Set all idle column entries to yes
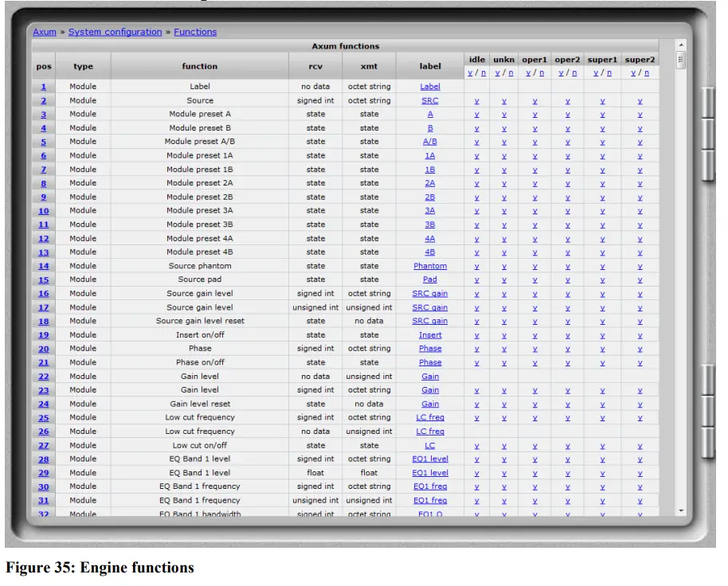The width and height of the screenshot is (728, 586). click(x=472, y=72)
